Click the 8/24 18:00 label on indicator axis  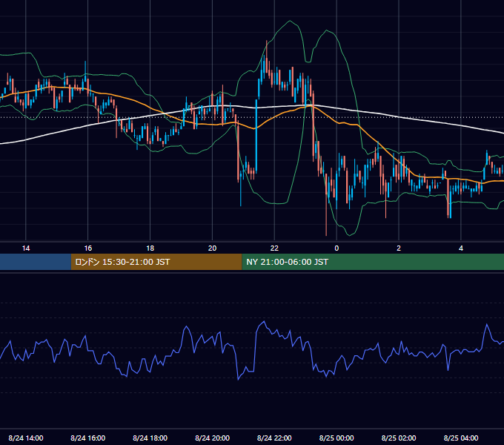pos(150,438)
